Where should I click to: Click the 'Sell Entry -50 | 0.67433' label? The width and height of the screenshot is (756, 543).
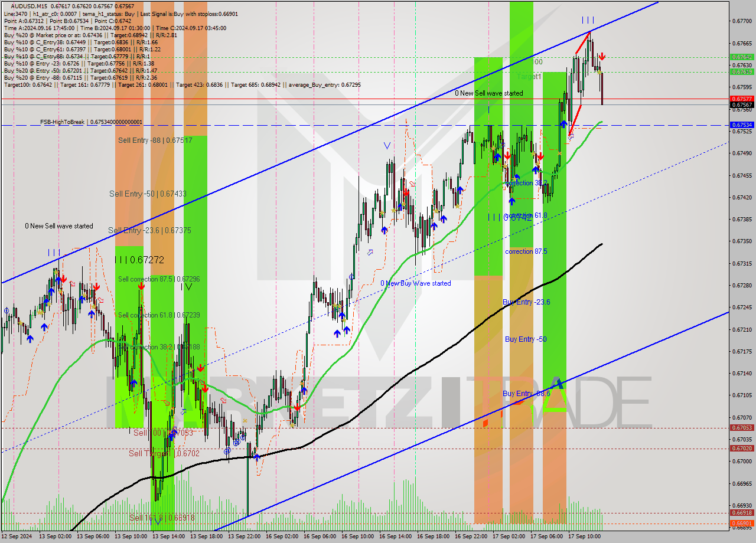pos(148,194)
